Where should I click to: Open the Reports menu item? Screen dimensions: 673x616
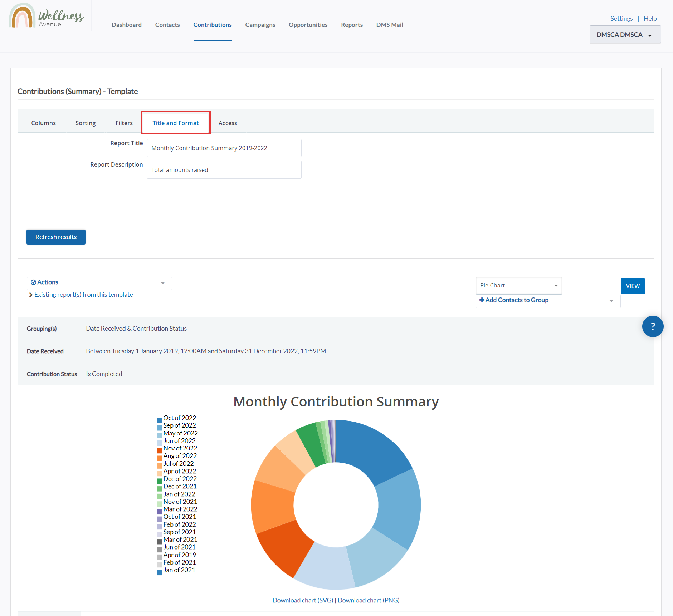[352, 25]
